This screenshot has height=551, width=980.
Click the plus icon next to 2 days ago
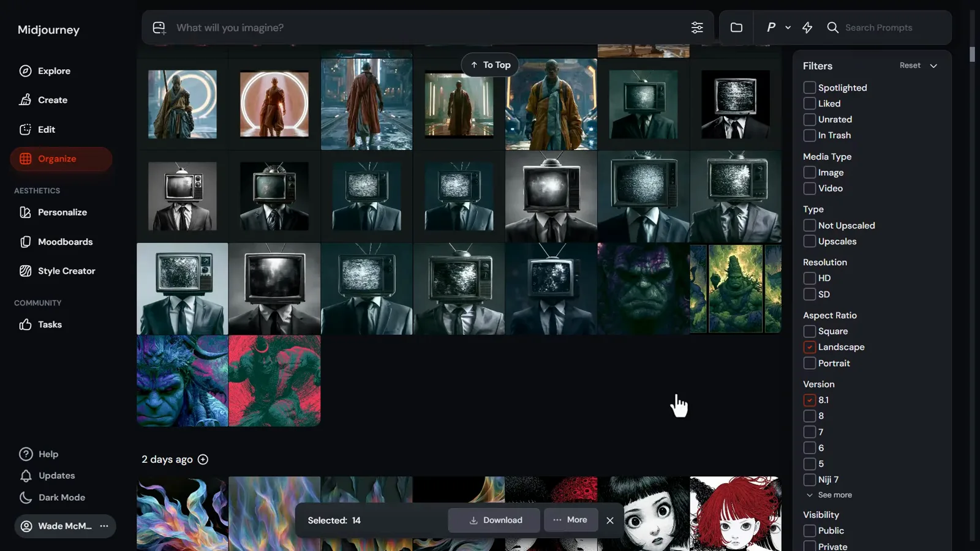click(203, 459)
